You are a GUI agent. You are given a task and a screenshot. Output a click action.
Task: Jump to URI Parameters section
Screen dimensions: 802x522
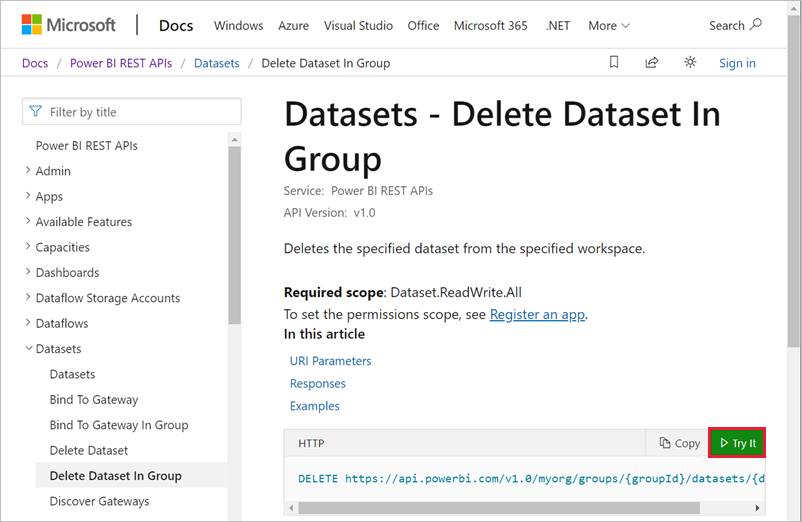(330, 361)
